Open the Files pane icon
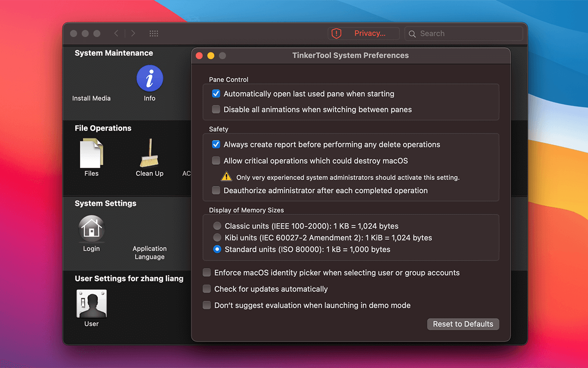The width and height of the screenshot is (588, 368). [x=92, y=154]
